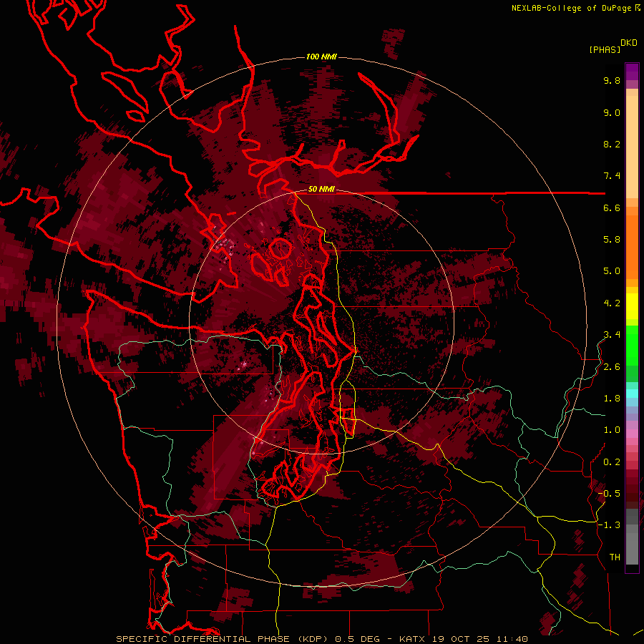Screen dimensions: 644x644
Task: Click the cyan color bar segment
Action: click(x=632, y=394)
